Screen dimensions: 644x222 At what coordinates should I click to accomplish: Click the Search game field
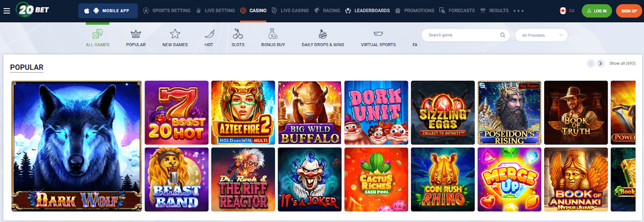coord(465,35)
